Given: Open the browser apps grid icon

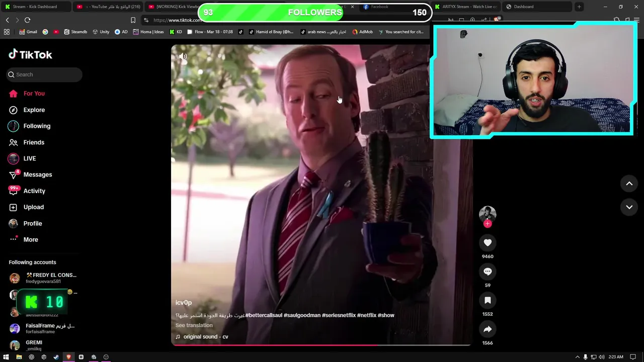Looking at the screenshot, I should click(7, 32).
